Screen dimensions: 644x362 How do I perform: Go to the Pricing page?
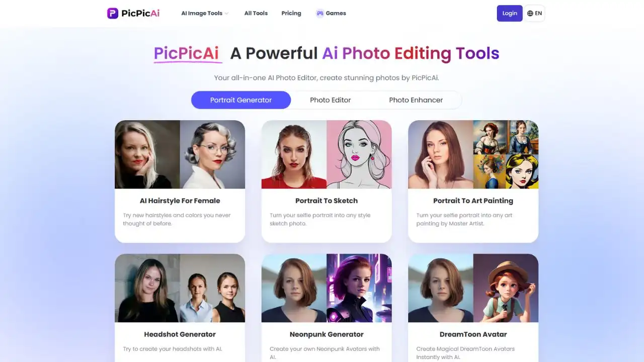tap(291, 13)
